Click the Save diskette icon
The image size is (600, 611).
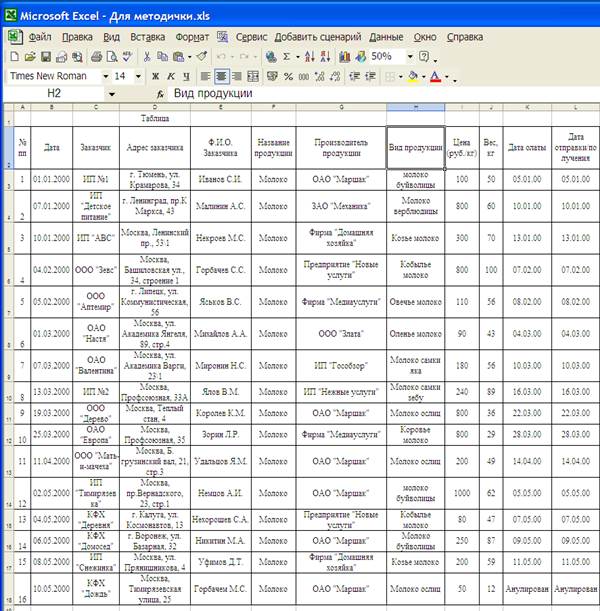tap(46, 57)
